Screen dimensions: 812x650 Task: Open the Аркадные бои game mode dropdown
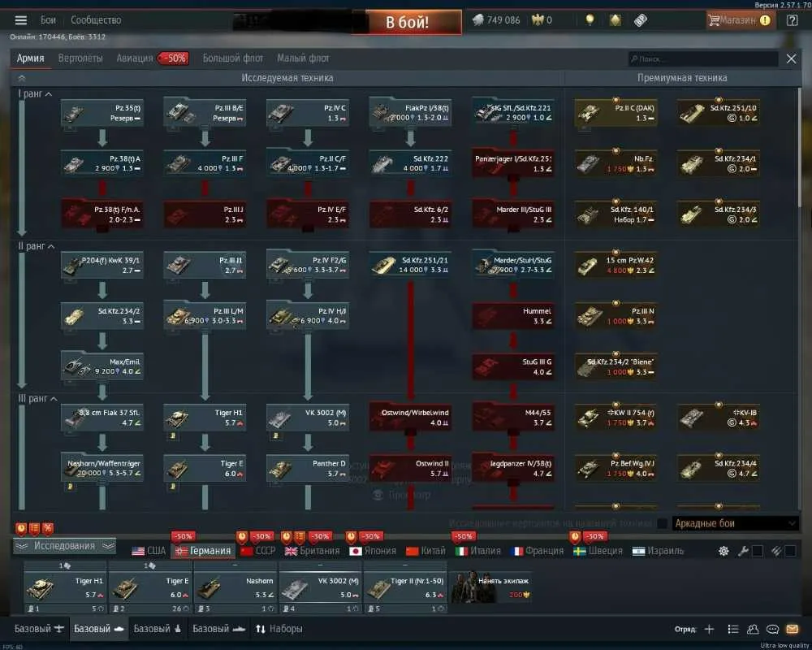pos(736,523)
